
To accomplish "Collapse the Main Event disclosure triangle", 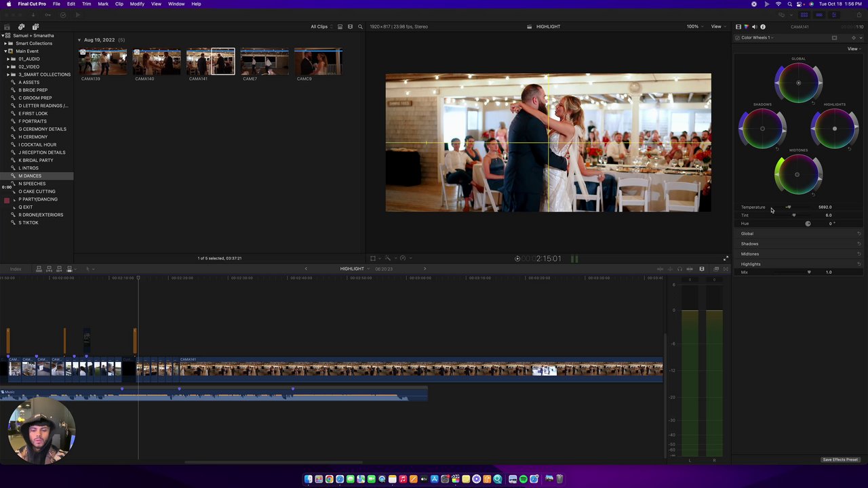I will 6,51.
